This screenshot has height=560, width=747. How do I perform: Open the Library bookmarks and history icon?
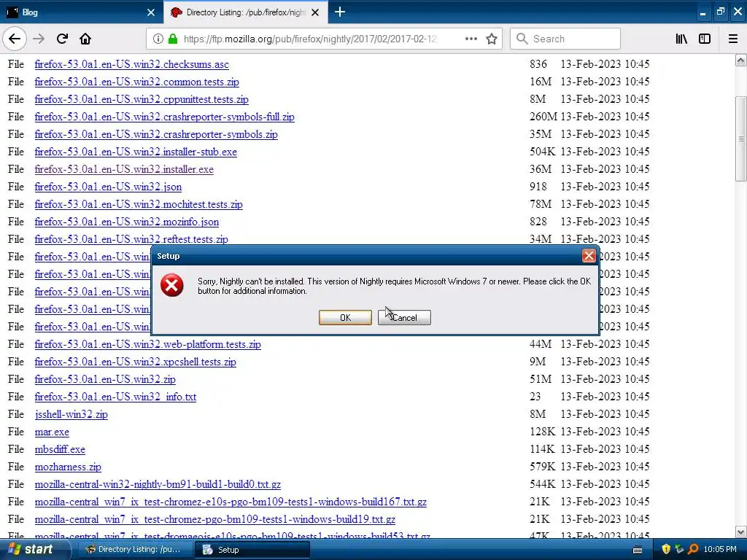click(x=681, y=39)
